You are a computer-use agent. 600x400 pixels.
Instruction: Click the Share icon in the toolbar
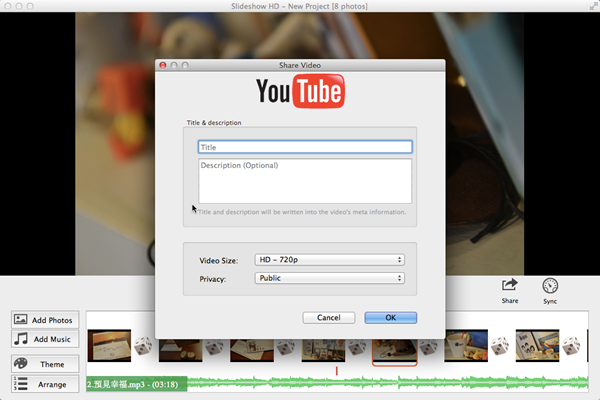[509, 286]
